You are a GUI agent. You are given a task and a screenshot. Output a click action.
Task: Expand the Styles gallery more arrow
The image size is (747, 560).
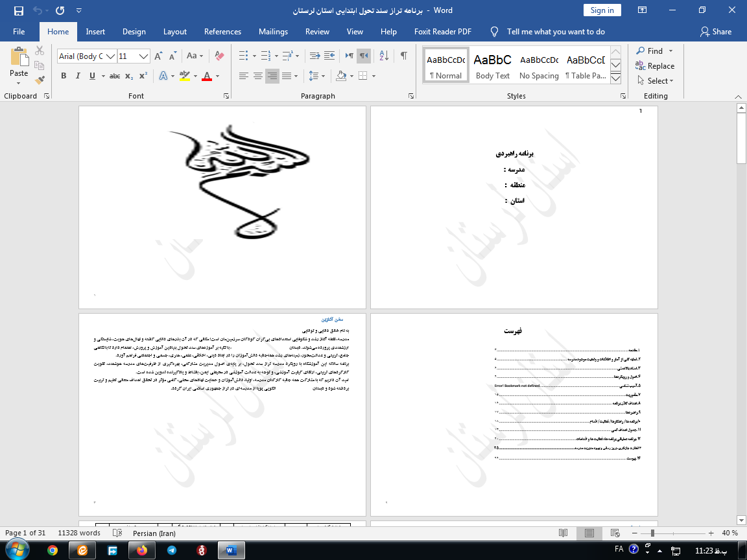pyautogui.click(x=616, y=78)
